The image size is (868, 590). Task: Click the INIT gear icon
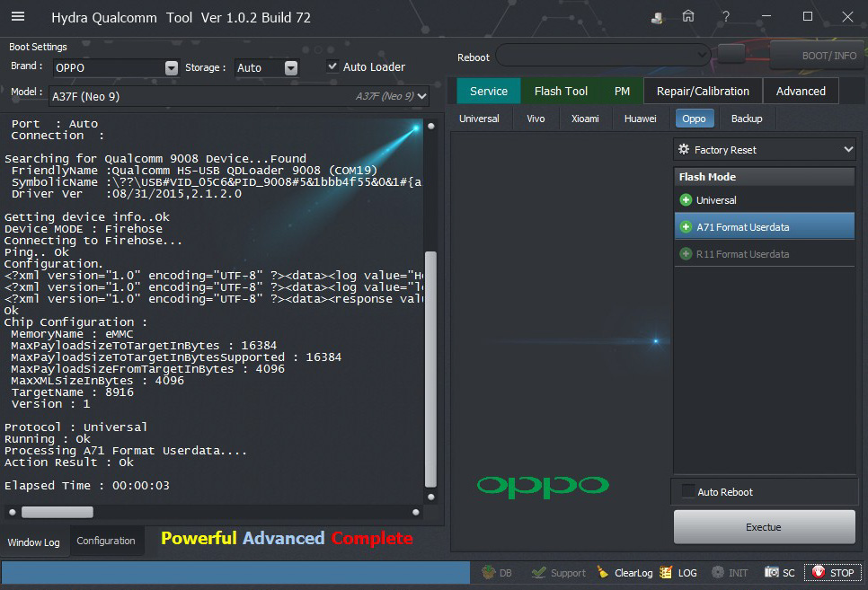(717, 572)
